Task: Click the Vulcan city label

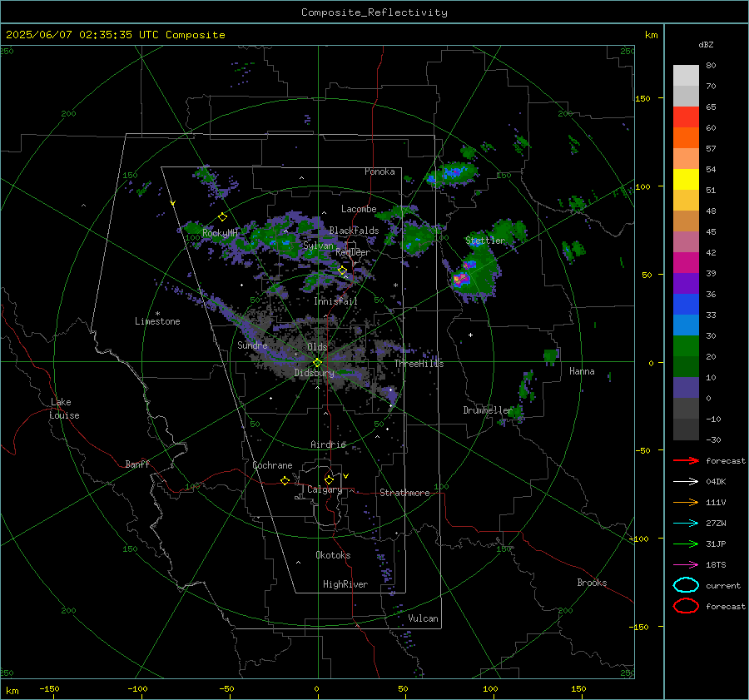Action: (x=423, y=618)
